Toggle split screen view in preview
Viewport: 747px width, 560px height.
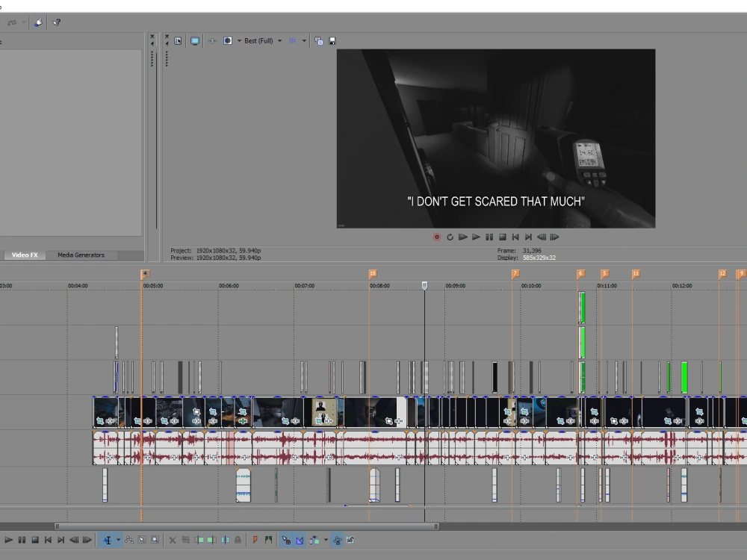point(228,41)
